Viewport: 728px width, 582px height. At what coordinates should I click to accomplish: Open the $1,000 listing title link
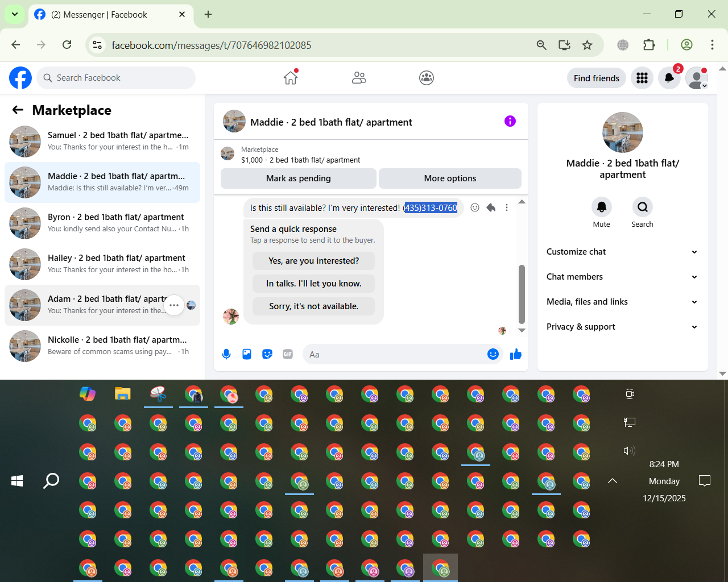(300, 160)
